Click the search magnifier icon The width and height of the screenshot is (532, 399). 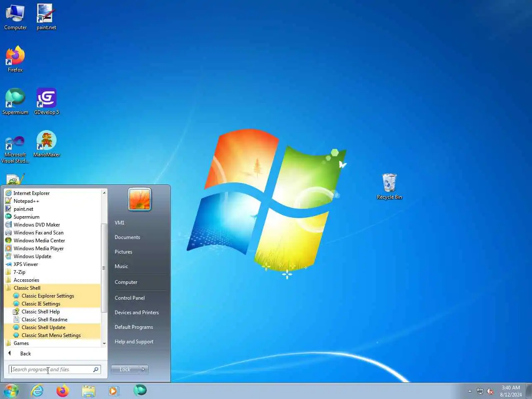96,369
